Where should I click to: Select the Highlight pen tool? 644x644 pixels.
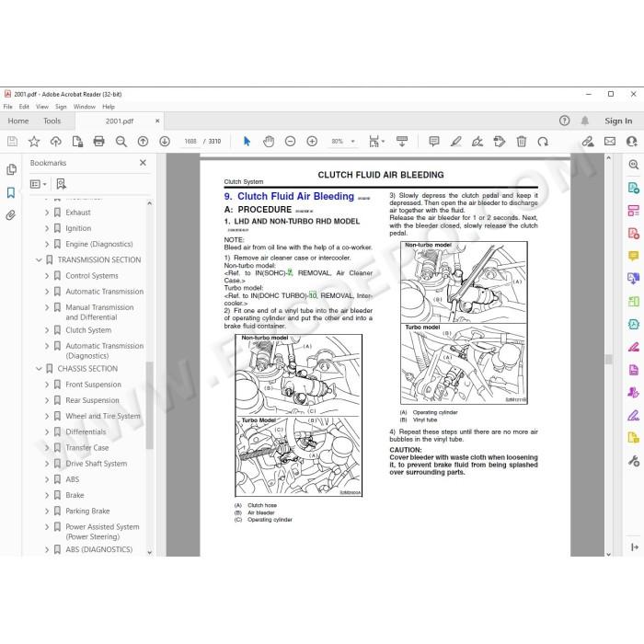(x=455, y=142)
